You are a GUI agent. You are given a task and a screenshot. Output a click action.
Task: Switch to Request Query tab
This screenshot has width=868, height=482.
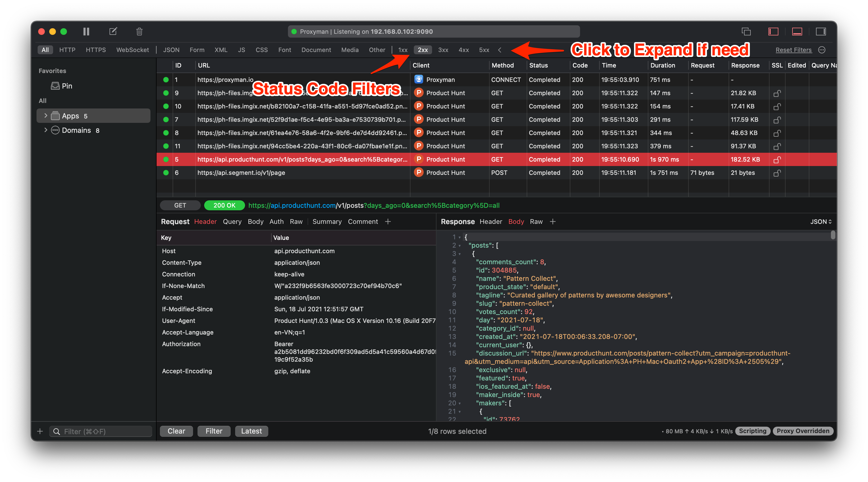point(232,221)
